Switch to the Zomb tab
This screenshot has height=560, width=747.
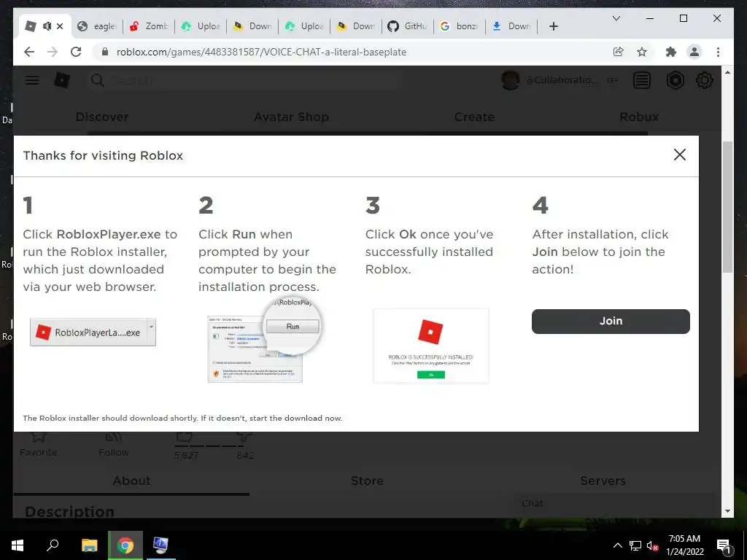[149, 26]
